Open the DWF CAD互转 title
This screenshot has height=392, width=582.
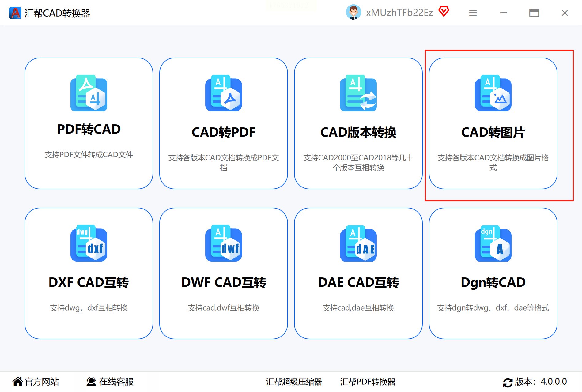[x=224, y=282]
